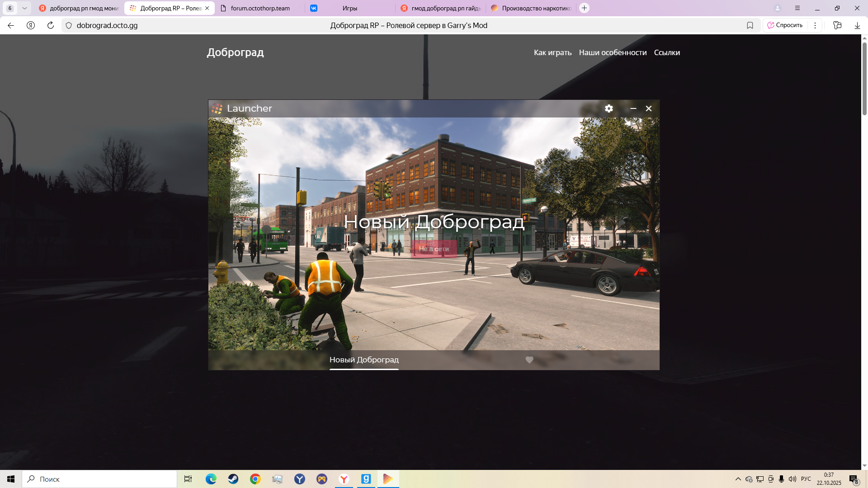Image resolution: width=868 pixels, height=488 pixels.
Task: Open the Как играть menu link
Action: tap(552, 52)
